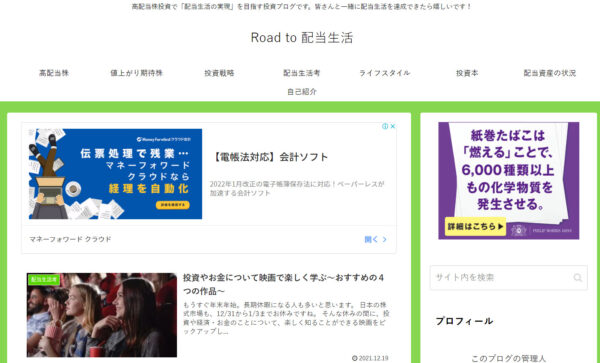Click the purple tobacco warning sidebar ad

509,181
